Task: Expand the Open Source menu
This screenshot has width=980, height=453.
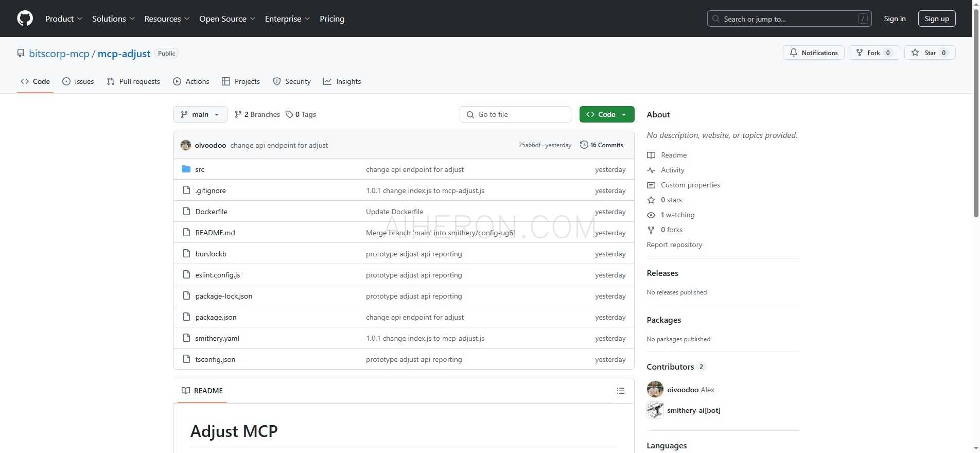Action: (x=227, y=19)
